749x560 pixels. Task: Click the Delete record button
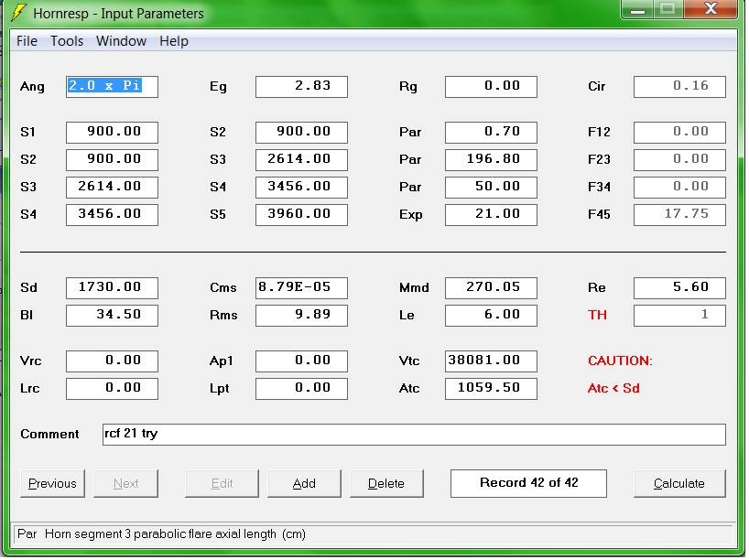click(386, 485)
